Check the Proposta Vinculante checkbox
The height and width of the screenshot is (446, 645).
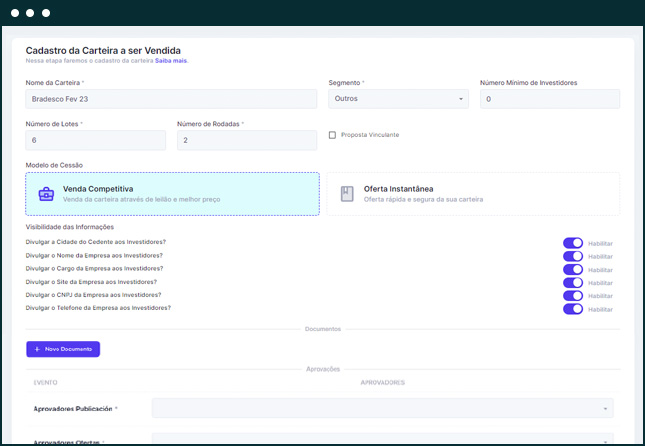coord(333,135)
